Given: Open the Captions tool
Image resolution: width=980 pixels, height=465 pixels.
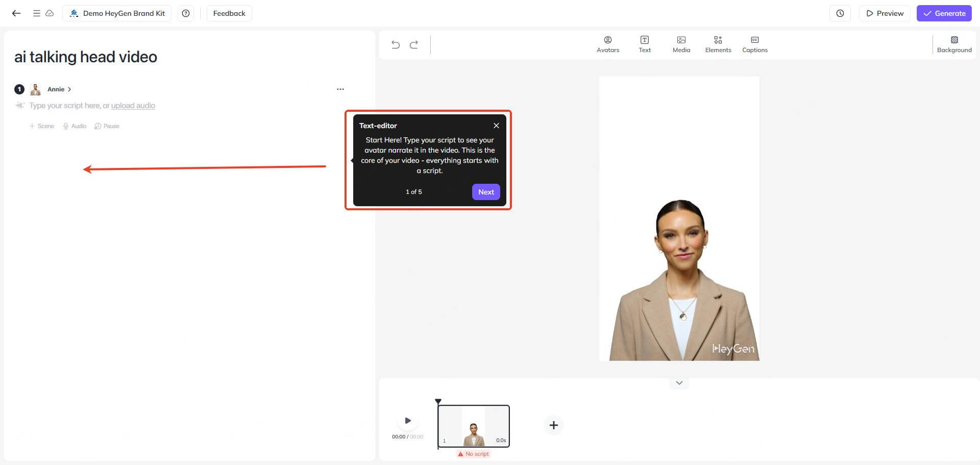Looking at the screenshot, I should [755, 44].
